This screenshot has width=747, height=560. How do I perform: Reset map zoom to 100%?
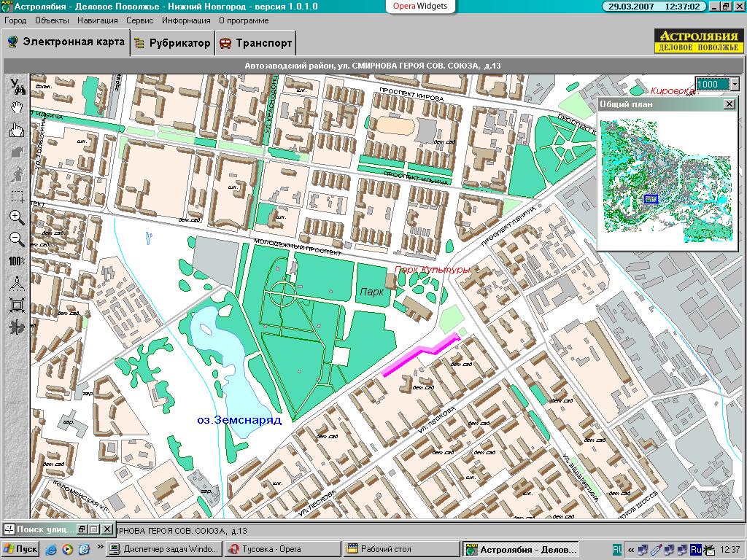click(x=17, y=261)
